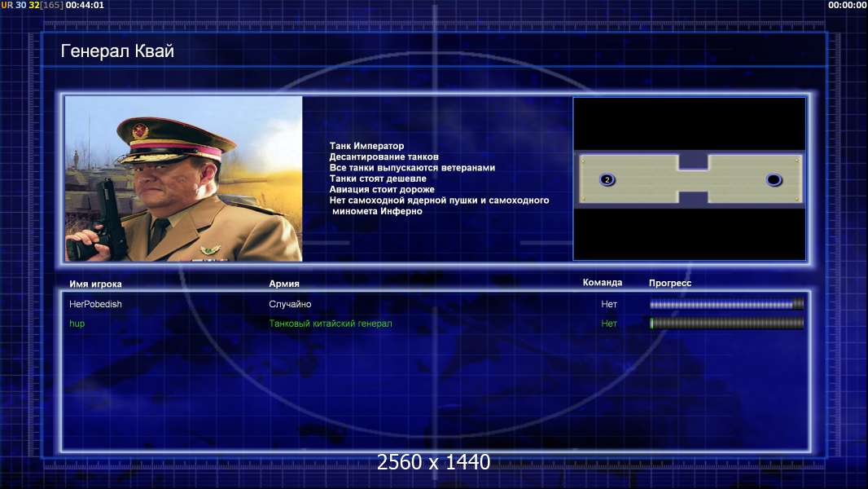Click the "UR 30 32[165]" counter overlay
868x489 pixels.
32,5
